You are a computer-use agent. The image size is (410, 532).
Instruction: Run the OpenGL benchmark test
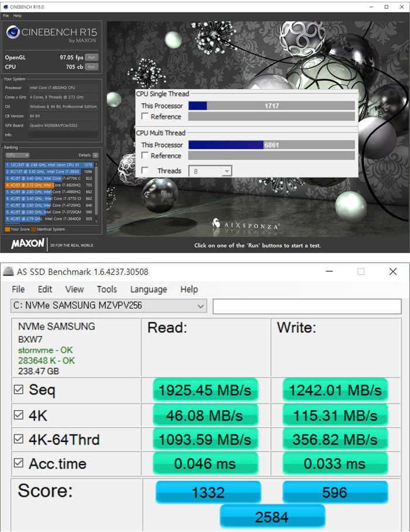pyautogui.click(x=91, y=57)
